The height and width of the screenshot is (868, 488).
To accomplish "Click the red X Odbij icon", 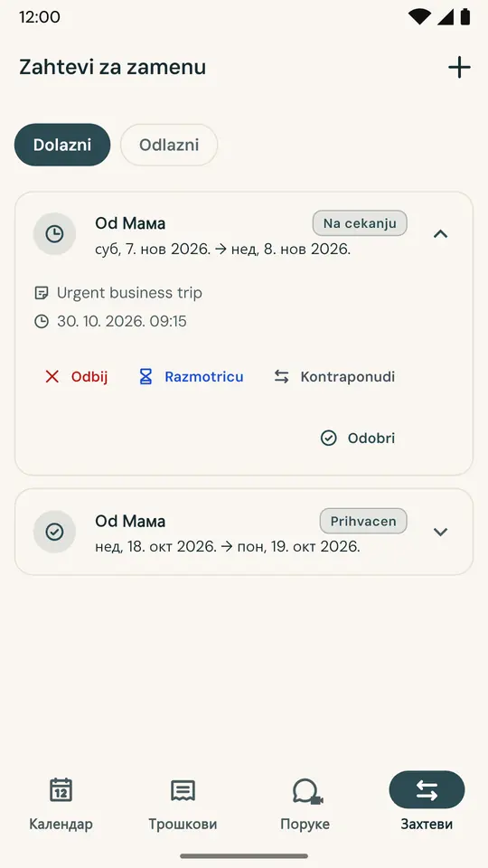I will pyautogui.click(x=52, y=377).
